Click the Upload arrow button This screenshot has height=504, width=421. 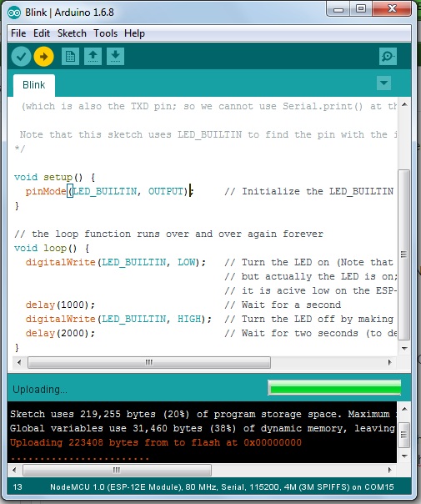(43, 56)
